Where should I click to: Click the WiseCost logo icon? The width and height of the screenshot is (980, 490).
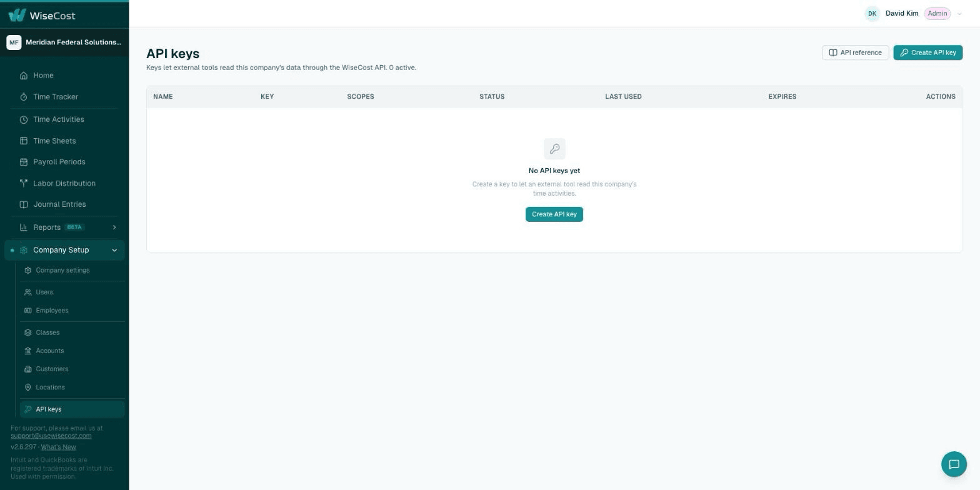[x=17, y=15]
